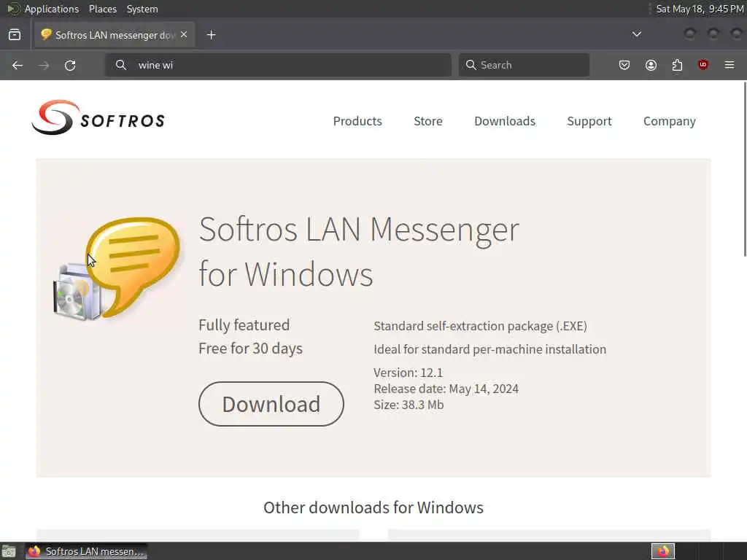Click the date and time clock
Screen dimensions: 747x560
click(x=700, y=9)
